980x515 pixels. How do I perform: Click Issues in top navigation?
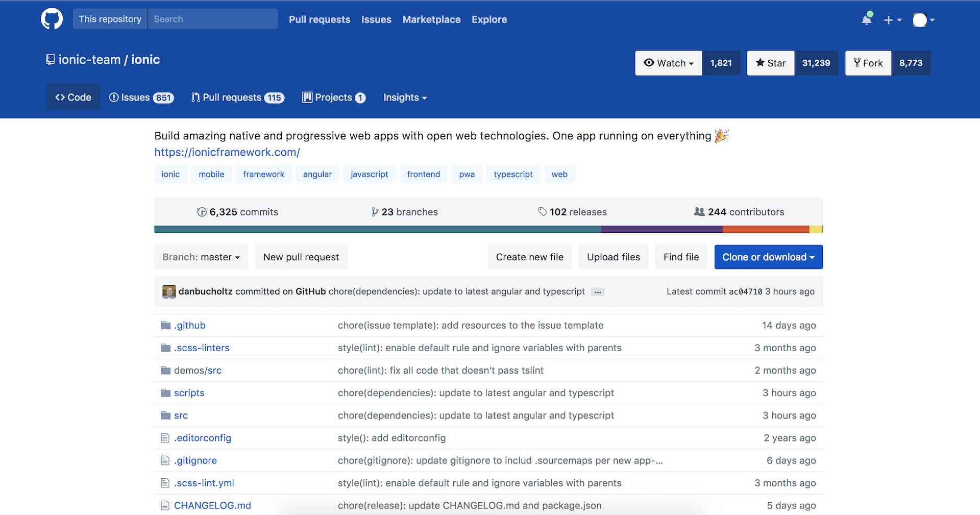click(376, 19)
